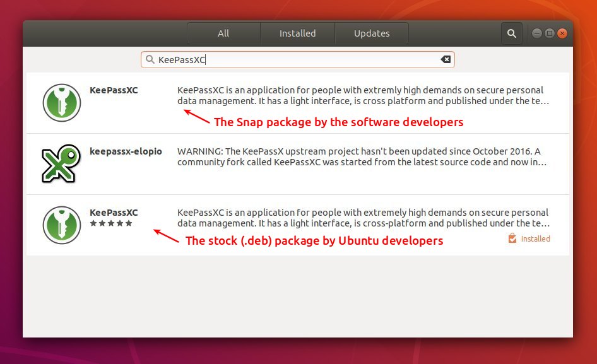Switch to the Installed tab
This screenshot has width=597, height=364.
pos(297,33)
